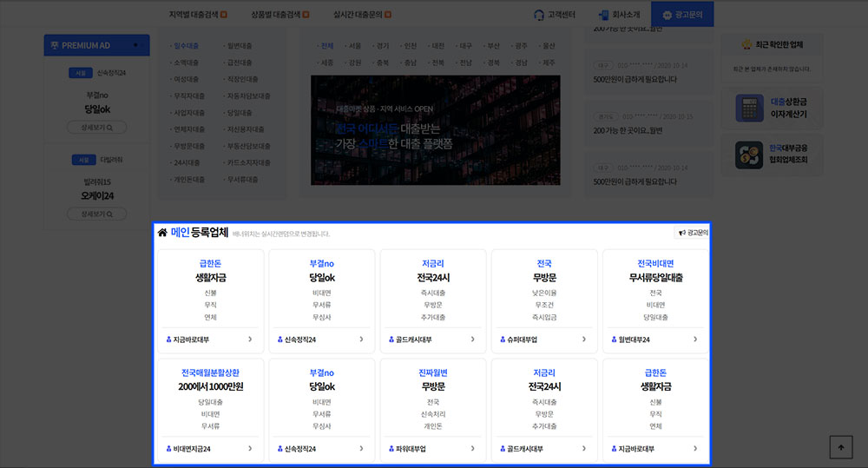
Task: Open 고객센터 via the headset icon
Action: tap(538, 15)
